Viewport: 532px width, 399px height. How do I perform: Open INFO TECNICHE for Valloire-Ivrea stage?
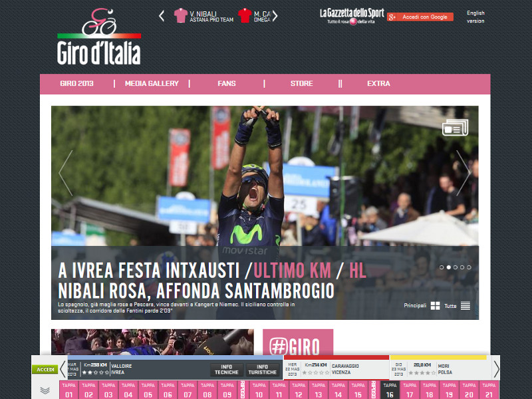[x=227, y=370]
